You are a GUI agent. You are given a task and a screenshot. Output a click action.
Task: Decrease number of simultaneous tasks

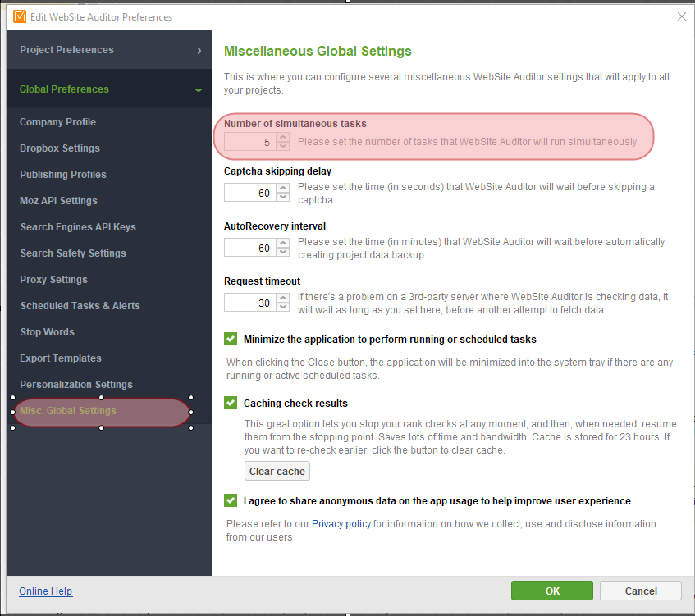point(283,146)
